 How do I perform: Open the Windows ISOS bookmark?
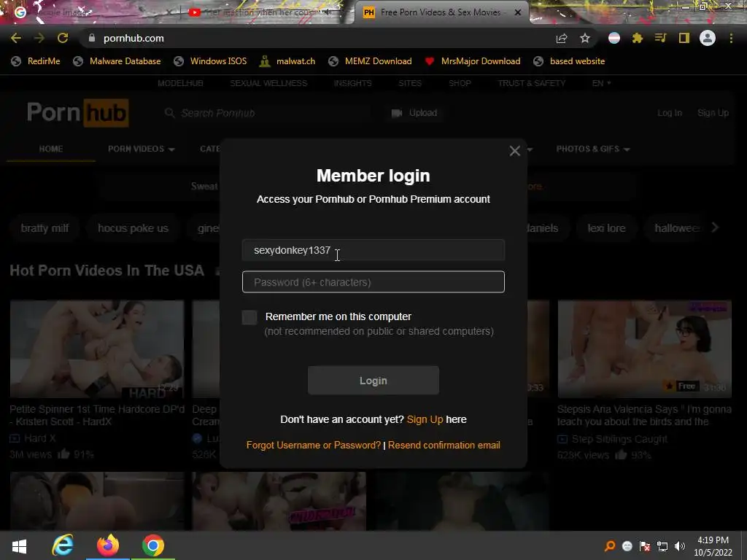(210, 61)
